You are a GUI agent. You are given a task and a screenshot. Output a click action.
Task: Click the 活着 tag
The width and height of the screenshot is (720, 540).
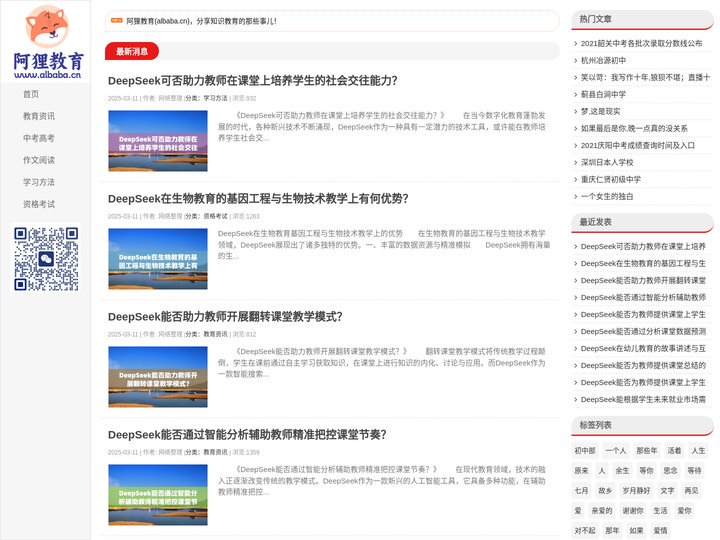(x=674, y=451)
